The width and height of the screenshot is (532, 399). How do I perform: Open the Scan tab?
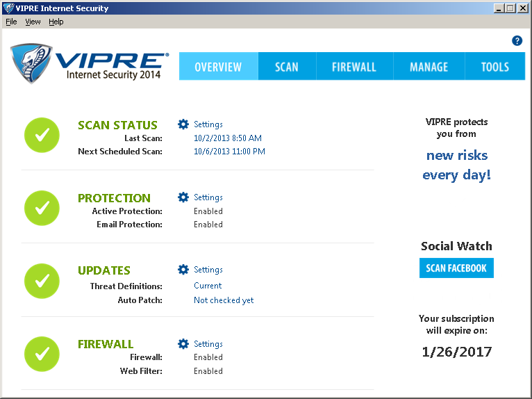(286, 67)
